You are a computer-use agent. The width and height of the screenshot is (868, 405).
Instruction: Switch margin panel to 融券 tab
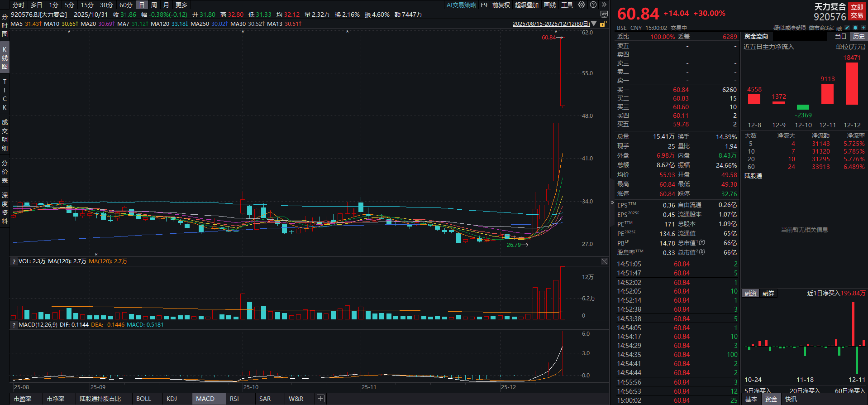pyautogui.click(x=768, y=294)
